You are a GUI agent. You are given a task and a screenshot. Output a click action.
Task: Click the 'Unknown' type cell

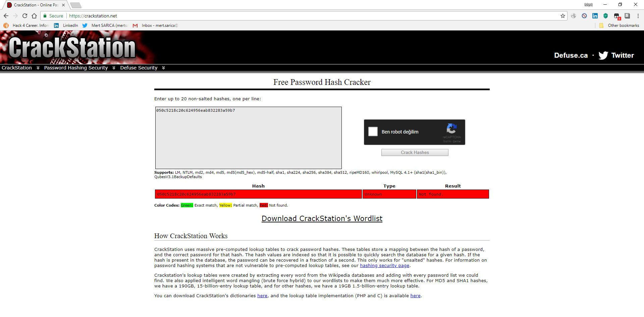click(x=389, y=194)
